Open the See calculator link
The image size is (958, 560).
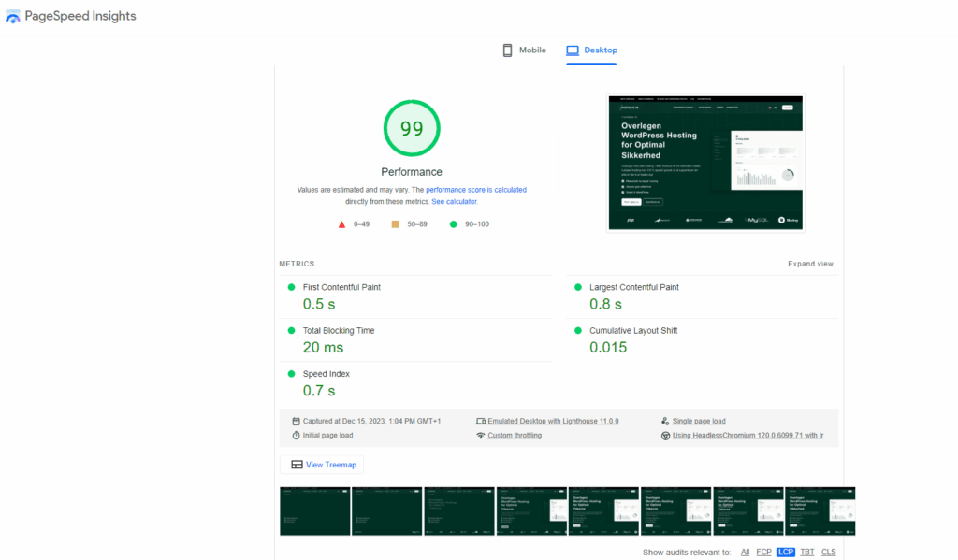pyautogui.click(x=455, y=201)
